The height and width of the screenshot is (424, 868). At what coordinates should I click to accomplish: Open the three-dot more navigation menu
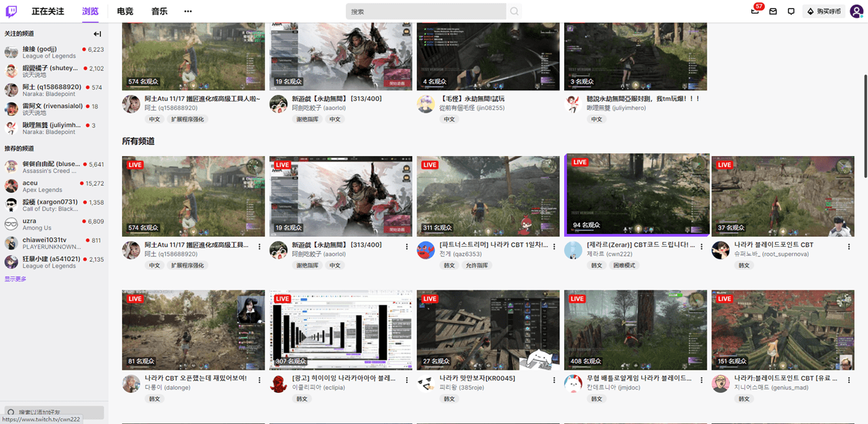188,12
